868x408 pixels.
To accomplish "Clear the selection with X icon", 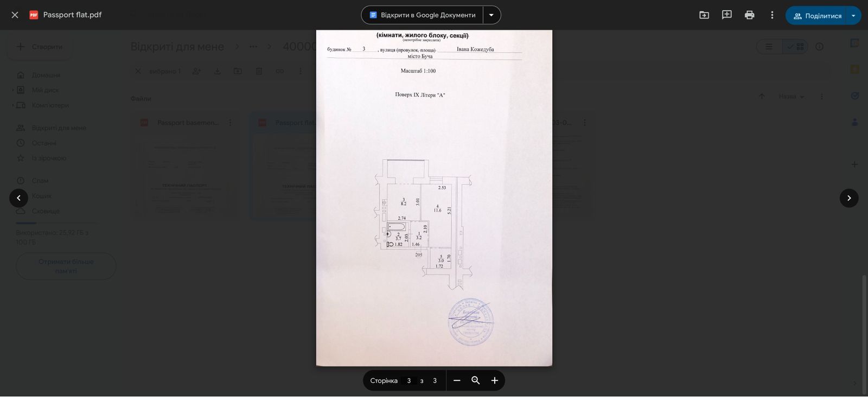I will [138, 71].
